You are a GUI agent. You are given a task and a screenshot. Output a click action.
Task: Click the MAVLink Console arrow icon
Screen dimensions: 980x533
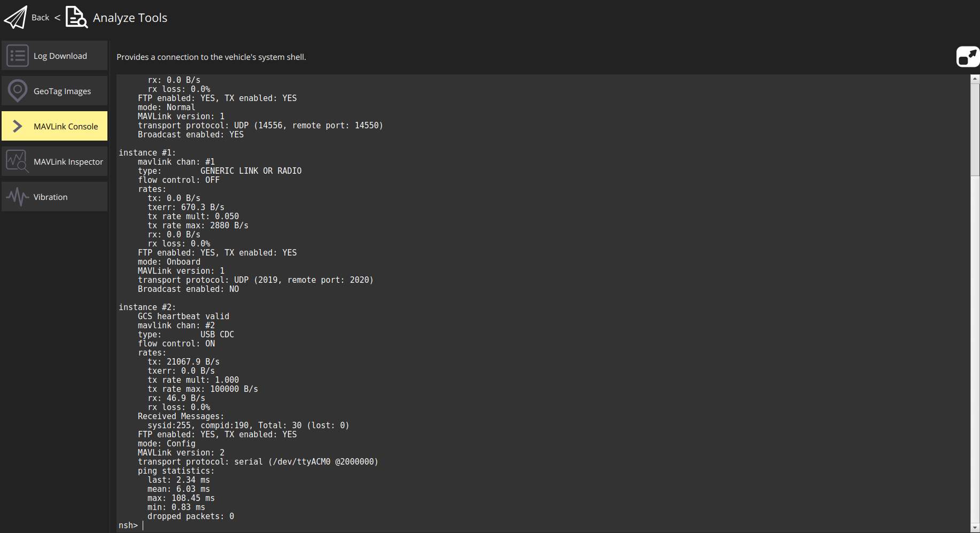(x=17, y=126)
